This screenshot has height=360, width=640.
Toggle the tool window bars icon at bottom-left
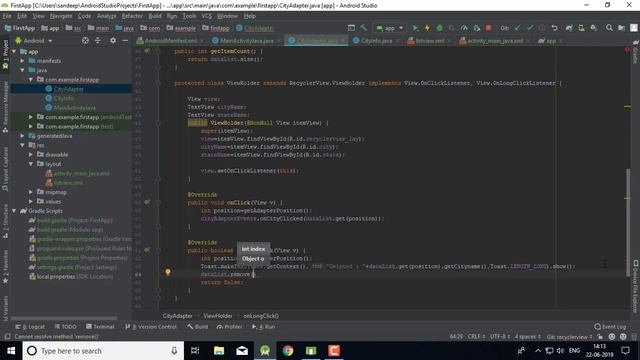(7, 337)
